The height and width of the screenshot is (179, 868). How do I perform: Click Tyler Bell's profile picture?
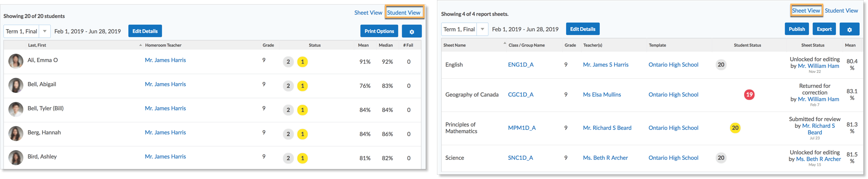click(x=16, y=109)
